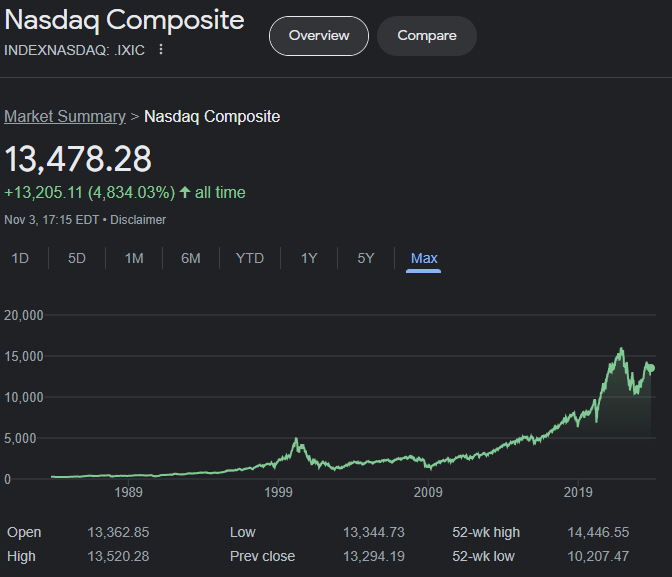This screenshot has height=577, width=672.
Task: Click the 52-wk high value 14,446.55
Action: click(598, 532)
